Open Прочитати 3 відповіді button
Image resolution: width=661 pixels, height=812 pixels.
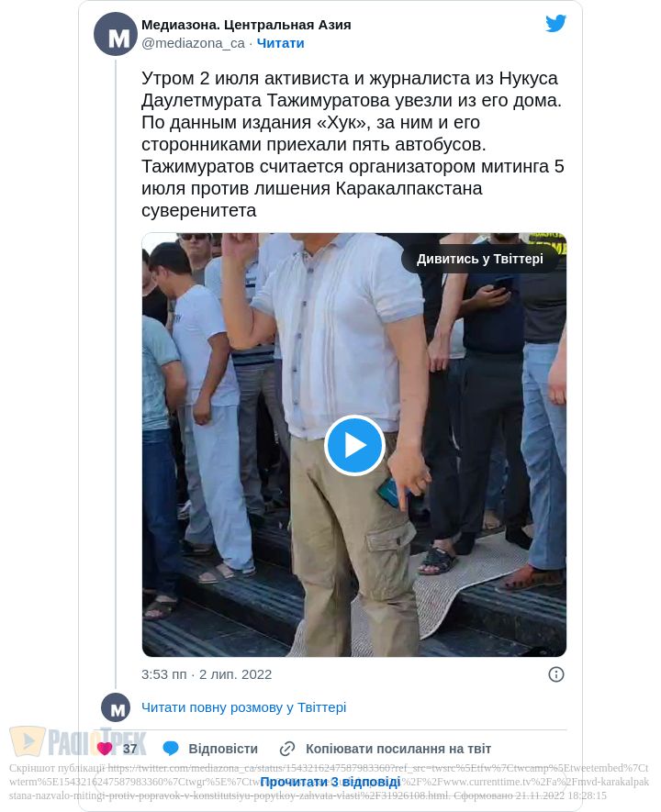(x=330, y=782)
